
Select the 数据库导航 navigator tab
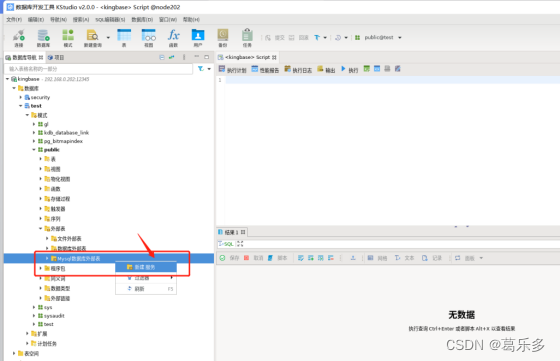tap(24, 57)
